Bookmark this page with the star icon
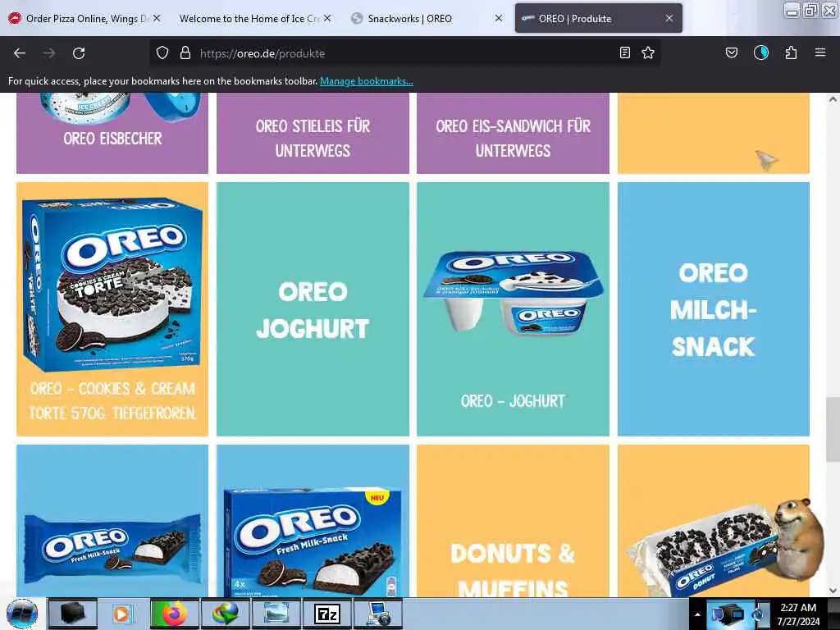The height and width of the screenshot is (630, 840). 648,52
